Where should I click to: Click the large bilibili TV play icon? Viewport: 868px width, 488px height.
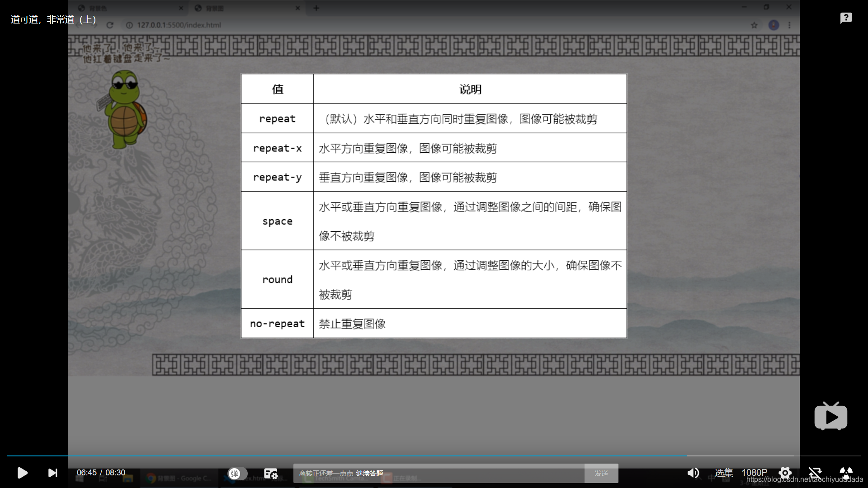(x=830, y=417)
